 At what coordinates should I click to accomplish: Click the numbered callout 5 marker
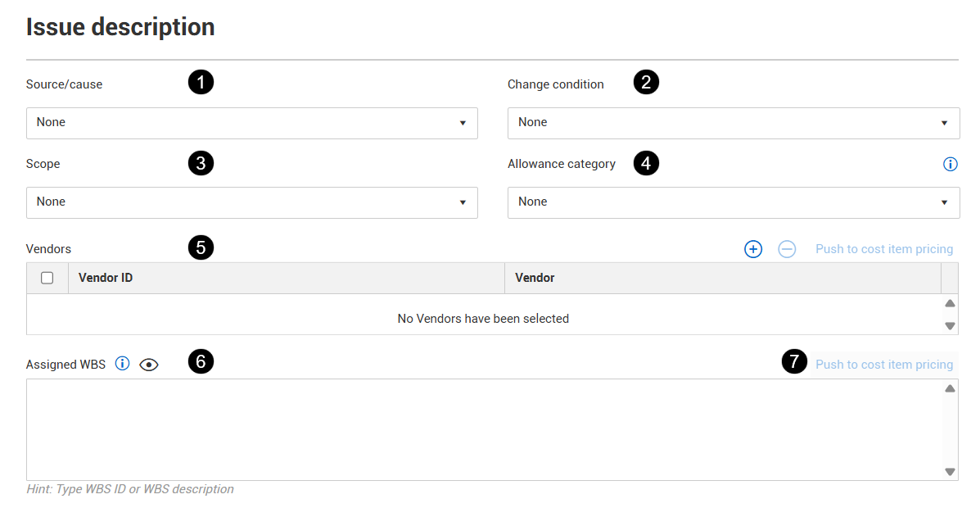point(201,247)
